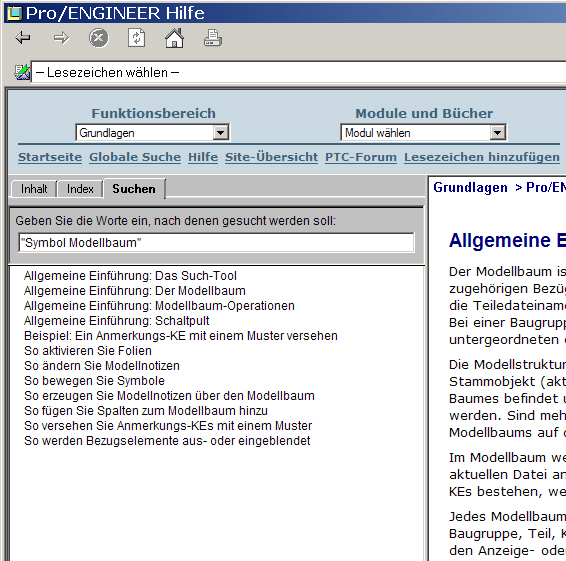This screenshot has height=561, width=566.
Task: Open So fügen Sie Spalten zum Modellbaum hinzu
Action: tap(146, 410)
